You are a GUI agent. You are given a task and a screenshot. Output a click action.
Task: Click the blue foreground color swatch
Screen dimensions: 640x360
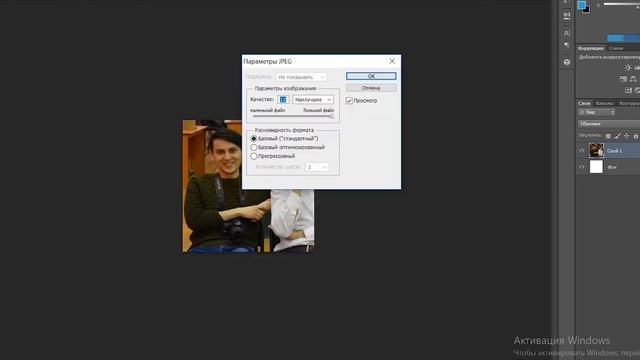582,5
